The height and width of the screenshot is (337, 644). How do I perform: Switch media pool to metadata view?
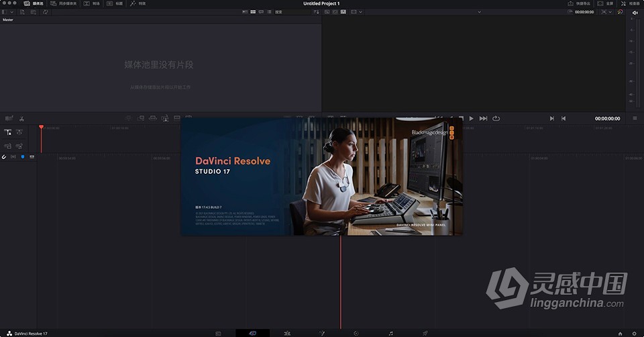pyautogui.click(x=246, y=12)
